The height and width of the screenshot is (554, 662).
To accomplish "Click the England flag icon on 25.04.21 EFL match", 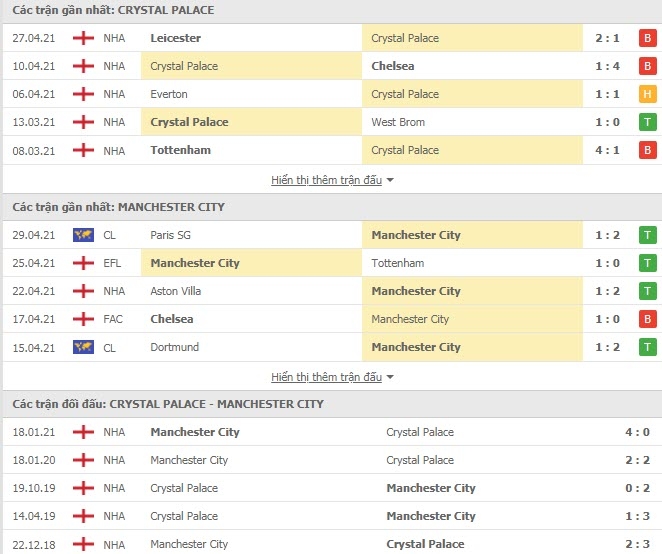I will [83, 263].
